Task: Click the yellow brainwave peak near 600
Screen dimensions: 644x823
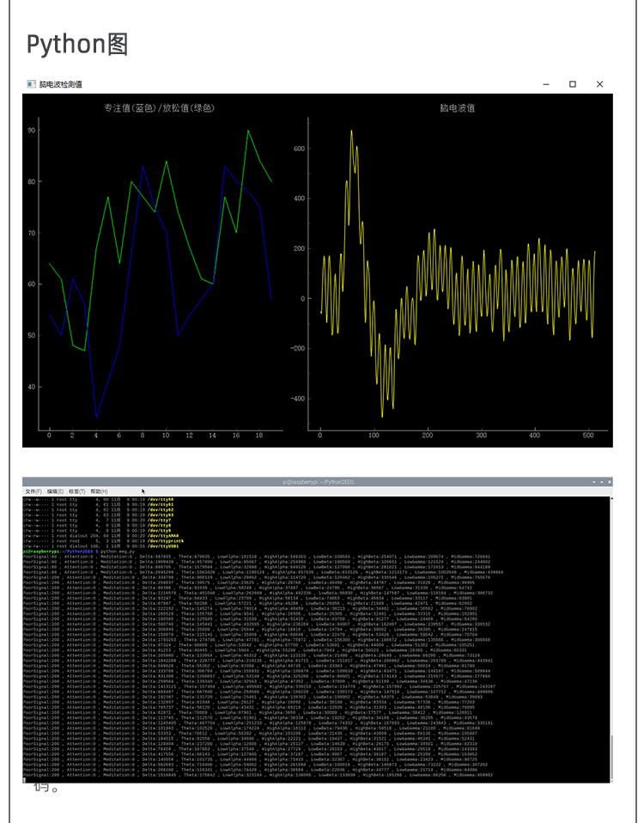Action: coord(351,132)
